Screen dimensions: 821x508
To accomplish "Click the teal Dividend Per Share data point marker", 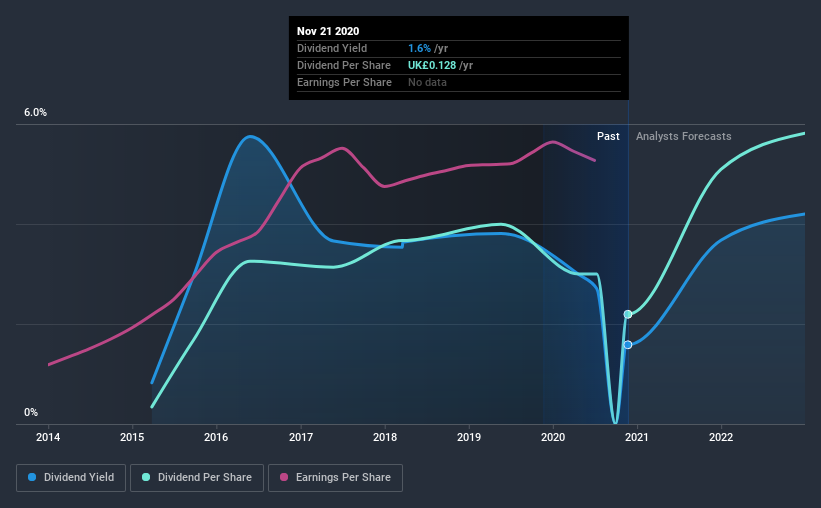I will click(627, 314).
